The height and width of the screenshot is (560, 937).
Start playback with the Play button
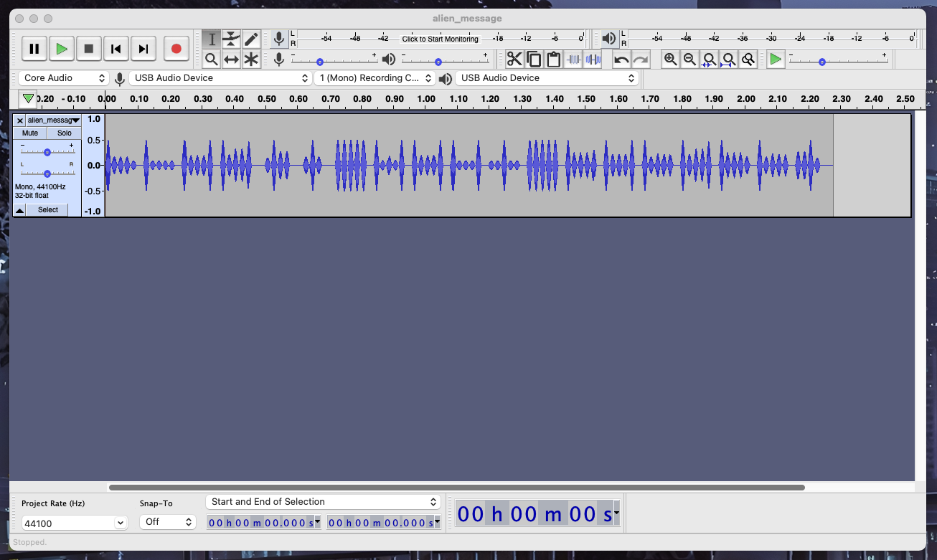click(62, 49)
